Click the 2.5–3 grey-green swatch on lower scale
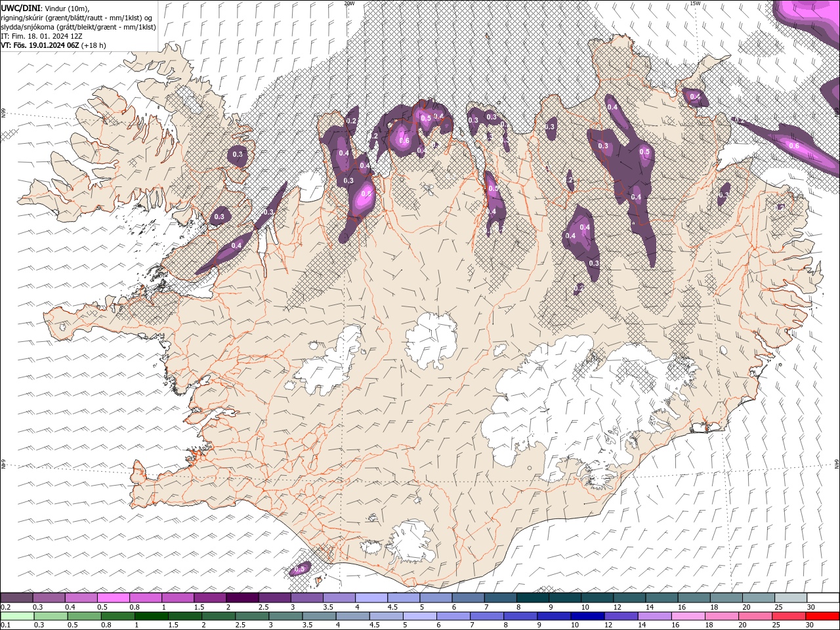 click(252, 616)
